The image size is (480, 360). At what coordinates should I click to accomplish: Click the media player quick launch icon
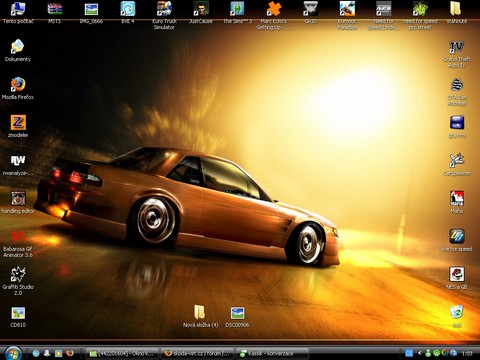58,353
